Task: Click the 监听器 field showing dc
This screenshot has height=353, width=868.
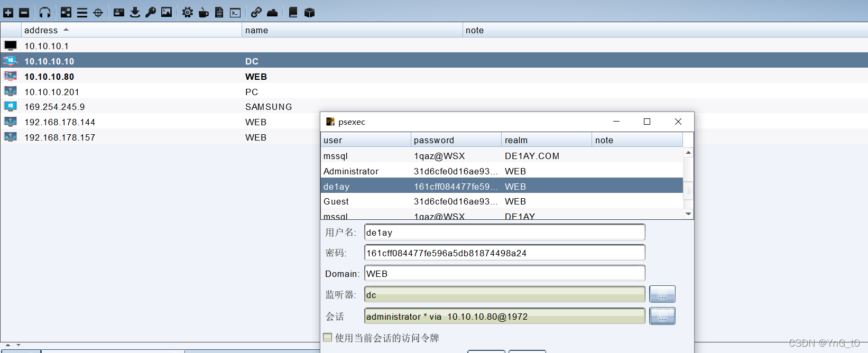Action: coord(505,294)
